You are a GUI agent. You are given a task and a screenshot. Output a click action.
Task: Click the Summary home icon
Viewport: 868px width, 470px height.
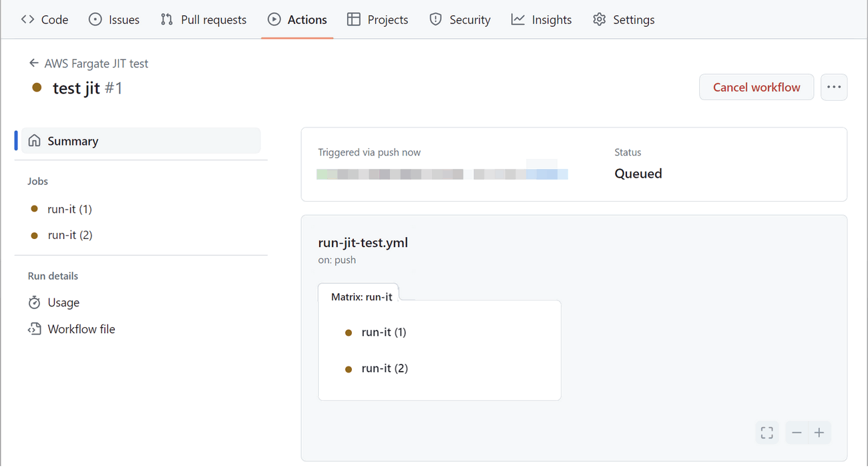[x=35, y=141]
